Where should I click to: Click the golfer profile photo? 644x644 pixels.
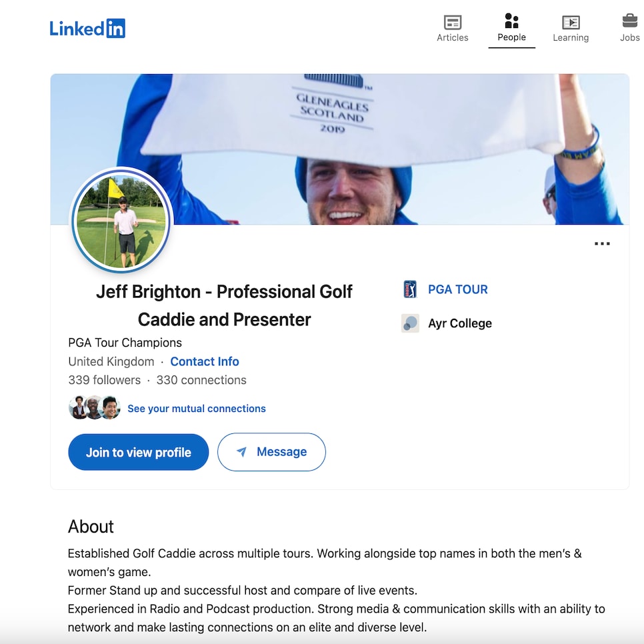click(121, 221)
